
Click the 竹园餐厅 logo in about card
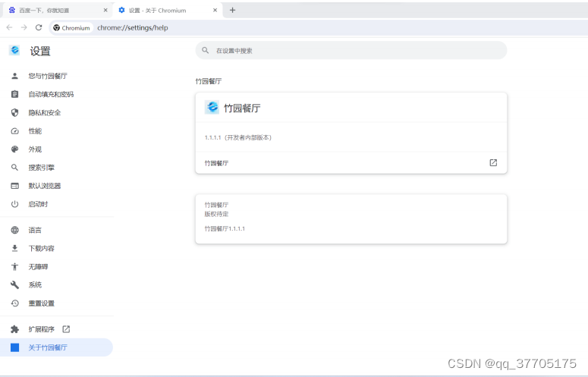212,107
